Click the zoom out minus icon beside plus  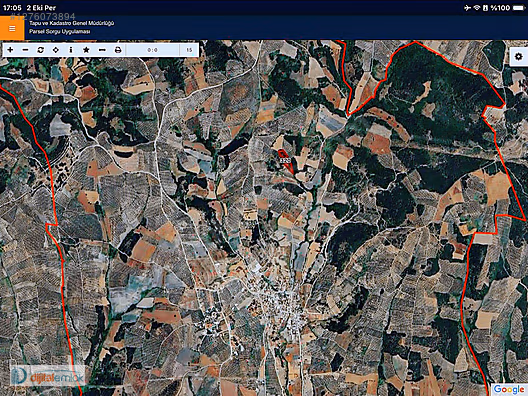pyautogui.click(x=26, y=50)
